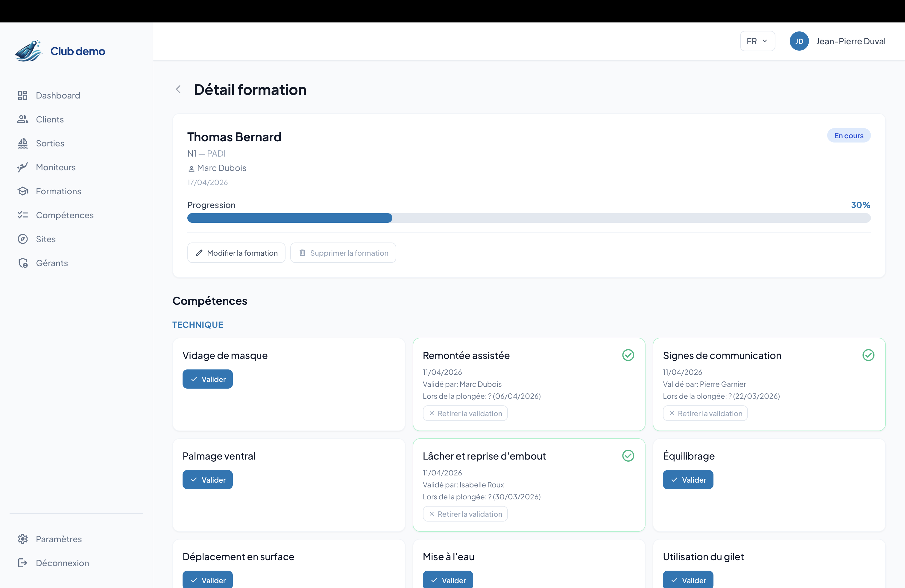Select Déconnexion in the sidebar
905x588 pixels.
pyautogui.click(x=62, y=563)
